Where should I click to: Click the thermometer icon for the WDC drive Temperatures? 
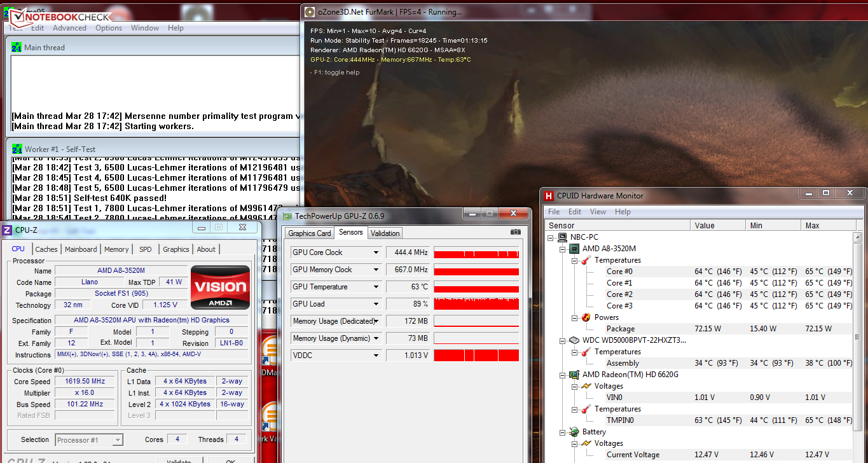[x=586, y=352]
